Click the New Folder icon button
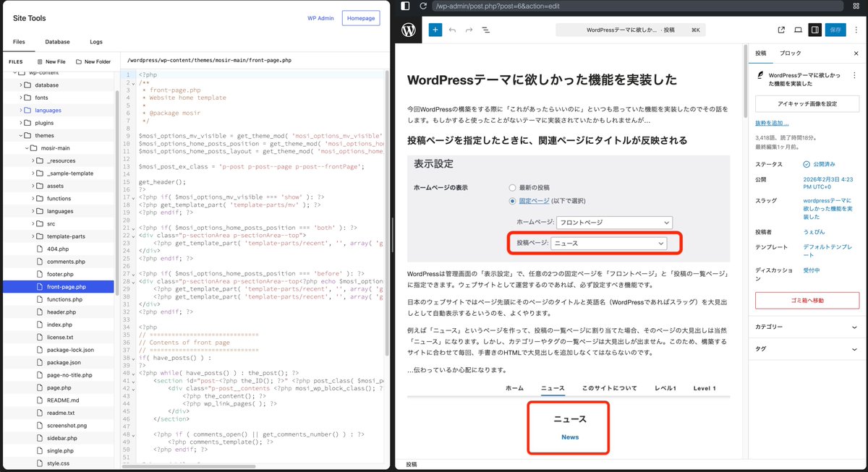Image resolution: width=868 pixels, height=472 pixels. 79,62
